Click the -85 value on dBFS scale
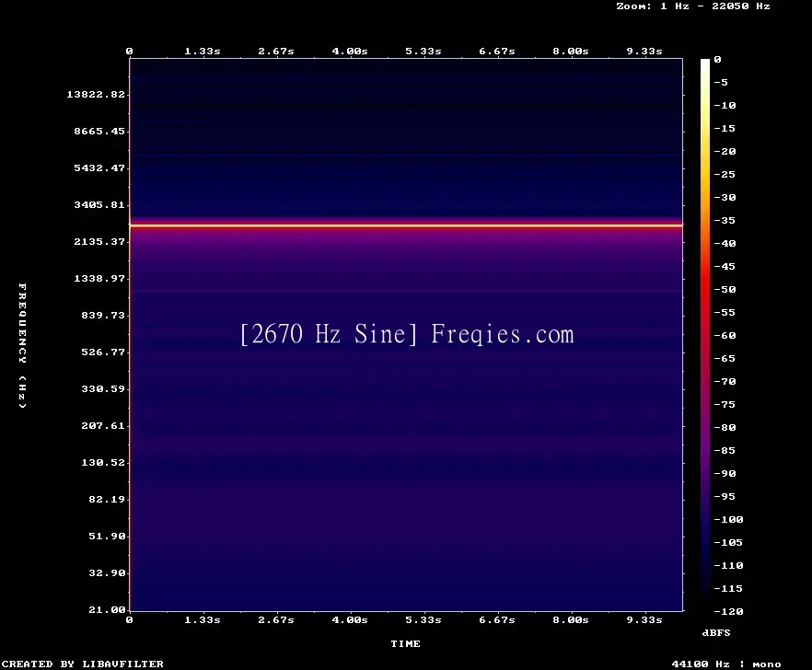812x670 pixels. [725, 450]
